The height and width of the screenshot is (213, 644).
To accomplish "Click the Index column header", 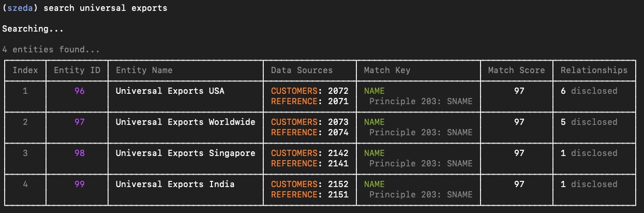I will 25,70.
